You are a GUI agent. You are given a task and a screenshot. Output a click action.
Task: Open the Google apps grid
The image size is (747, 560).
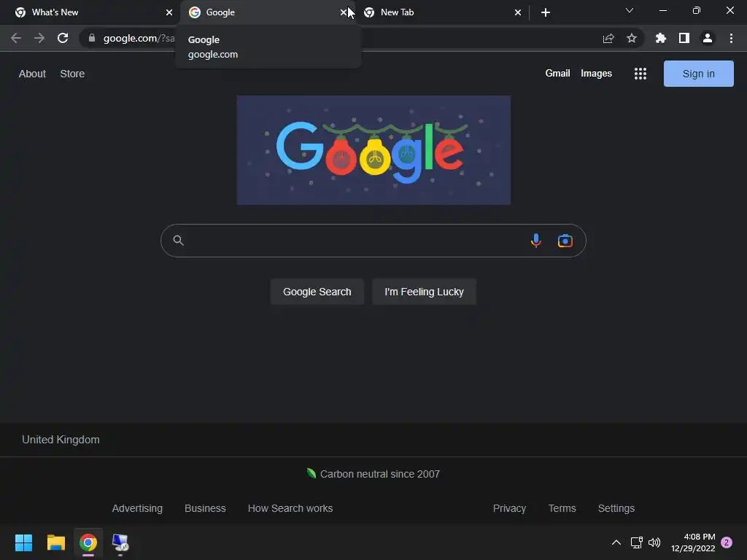coord(640,74)
